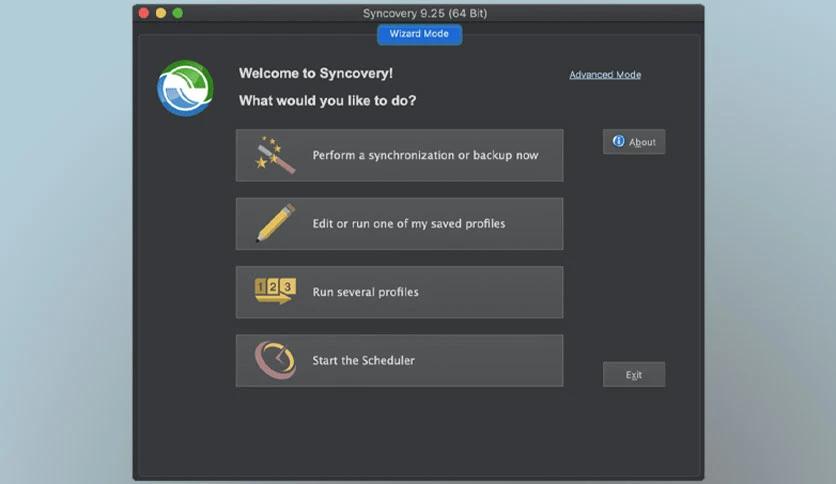
Task: Click the 1-2-3 numbered arrow icon
Action: [x=275, y=291]
